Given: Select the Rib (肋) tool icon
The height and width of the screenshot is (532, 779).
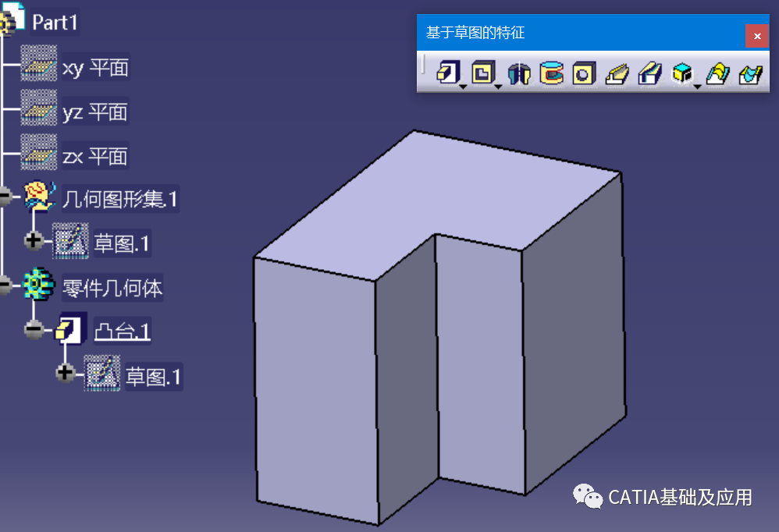Looking at the screenshot, I should (x=617, y=73).
